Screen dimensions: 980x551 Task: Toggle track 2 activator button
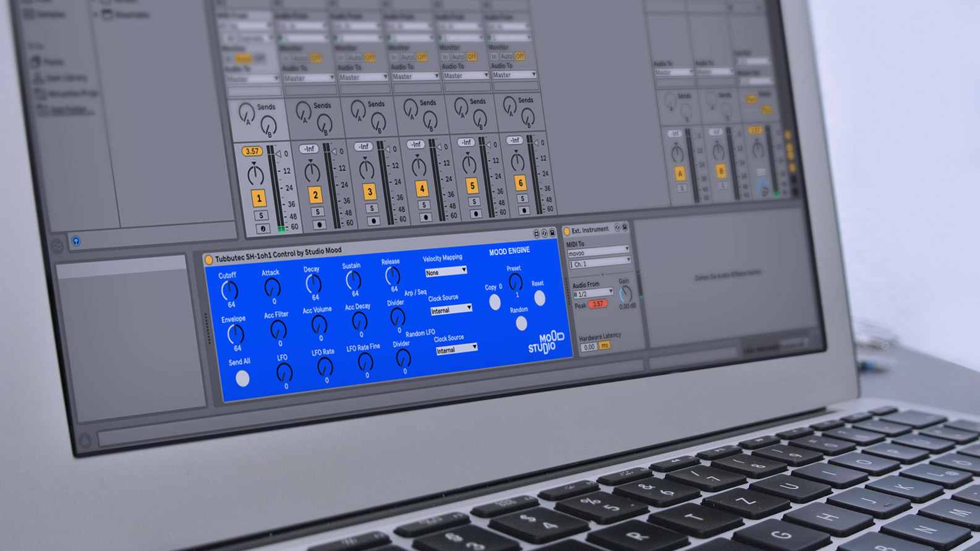coord(315,194)
